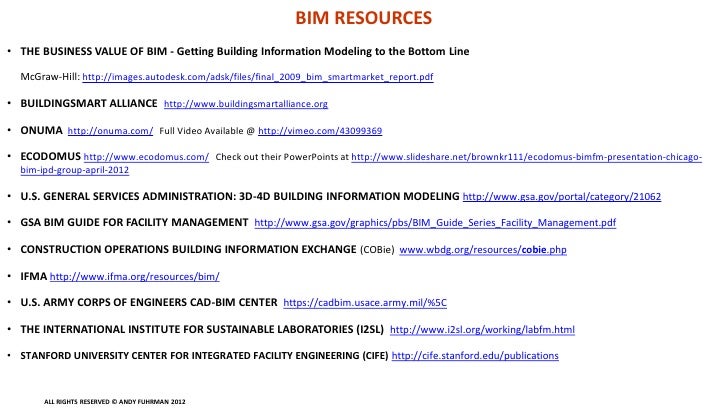Select the BUILDINGSMART ALLIANCE heading text

pos(89,103)
